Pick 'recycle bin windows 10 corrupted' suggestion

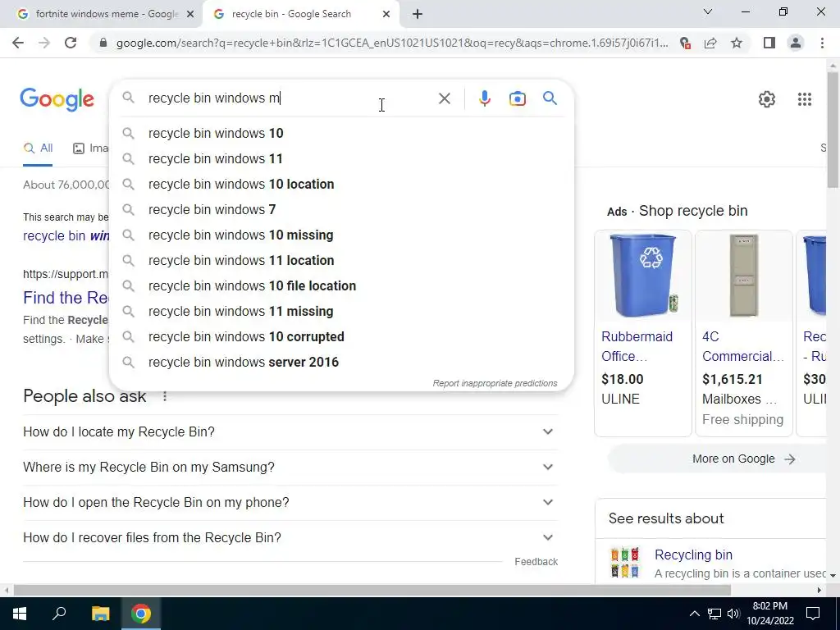pyautogui.click(x=341, y=337)
